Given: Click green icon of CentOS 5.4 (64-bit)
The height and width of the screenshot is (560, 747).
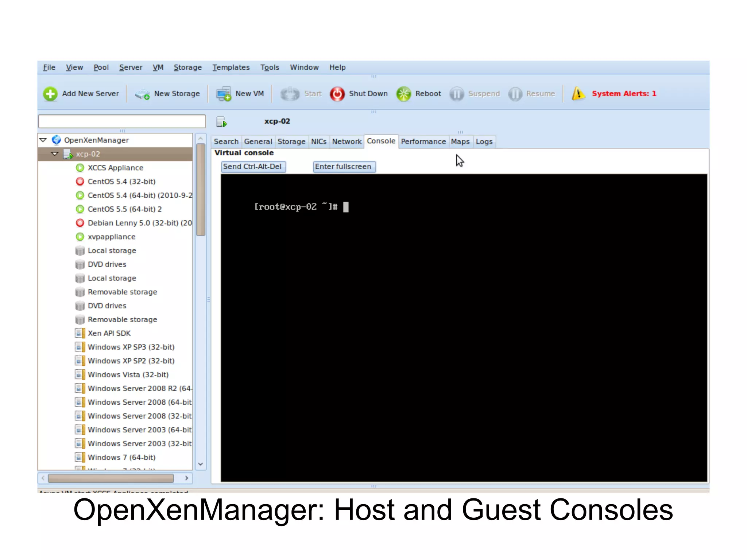Looking at the screenshot, I should (80, 195).
